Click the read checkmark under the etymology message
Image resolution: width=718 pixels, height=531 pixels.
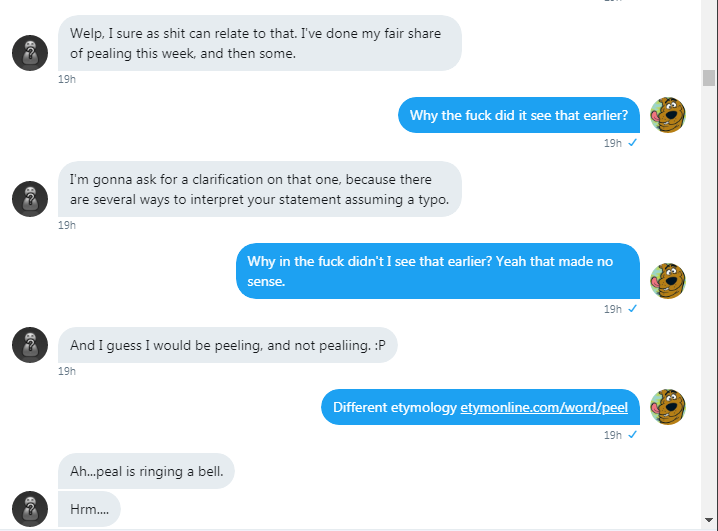click(632, 435)
